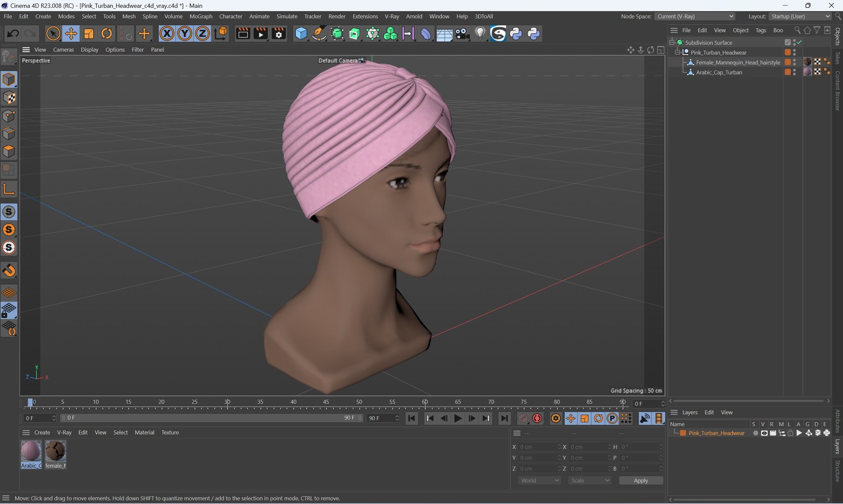
Task: Click the Undo arrow icon
Action: click(13, 34)
